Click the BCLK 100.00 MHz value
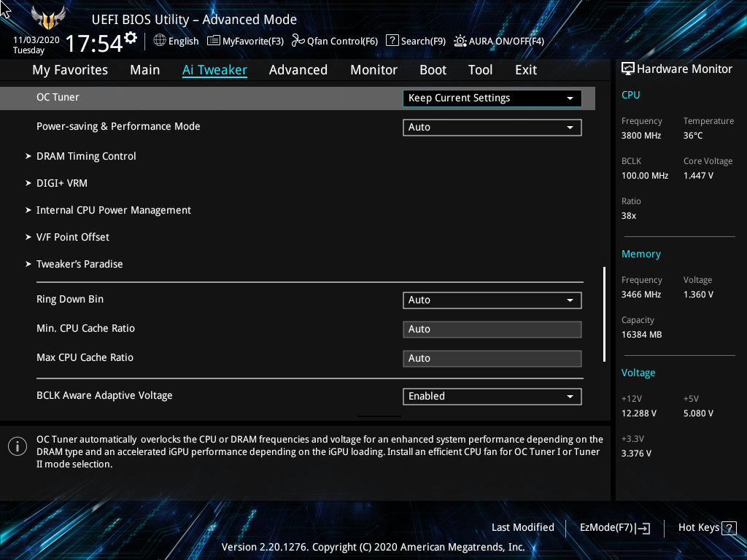747x560 pixels. click(x=645, y=176)
